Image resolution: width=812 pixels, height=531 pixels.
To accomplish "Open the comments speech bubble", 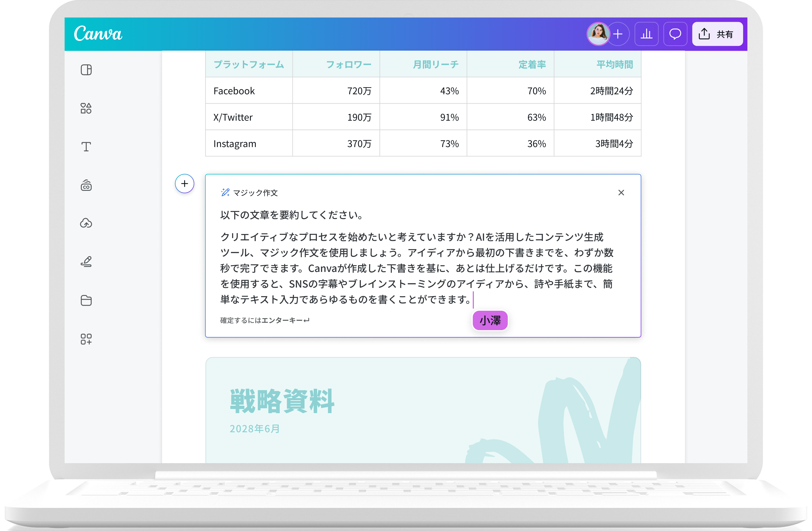I will 675,34.
